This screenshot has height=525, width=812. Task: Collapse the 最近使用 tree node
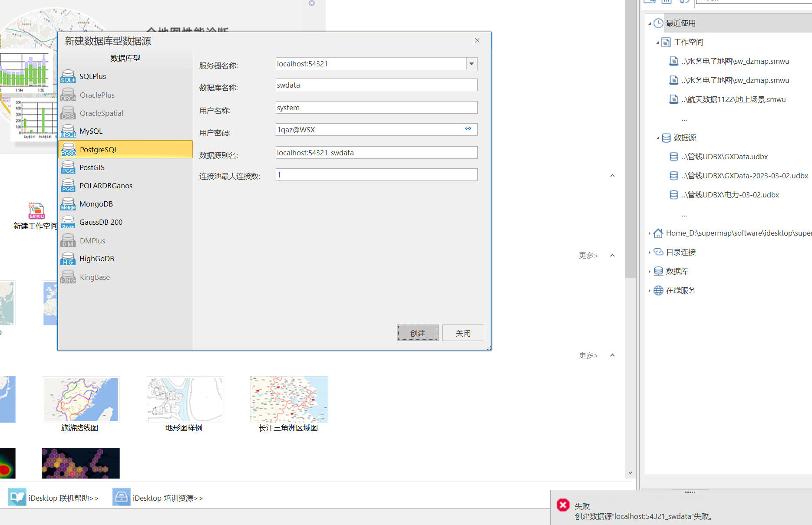click(x=650, y=23)
